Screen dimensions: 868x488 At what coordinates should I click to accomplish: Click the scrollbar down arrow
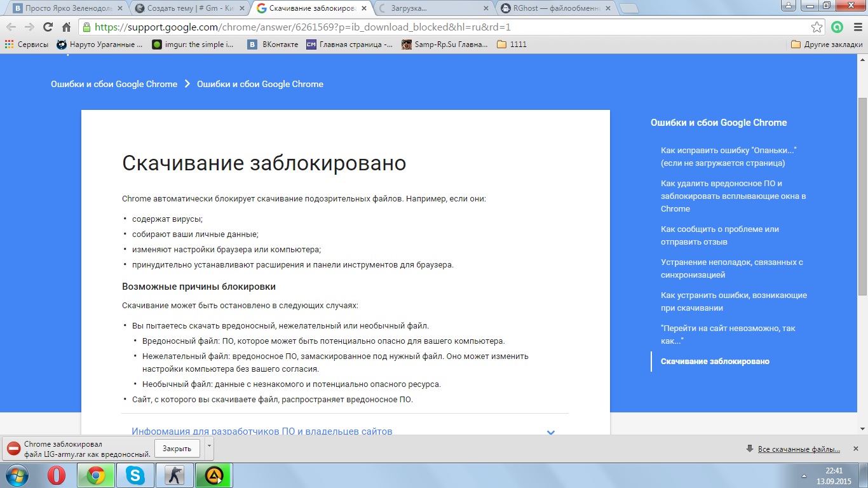[862, 430]
